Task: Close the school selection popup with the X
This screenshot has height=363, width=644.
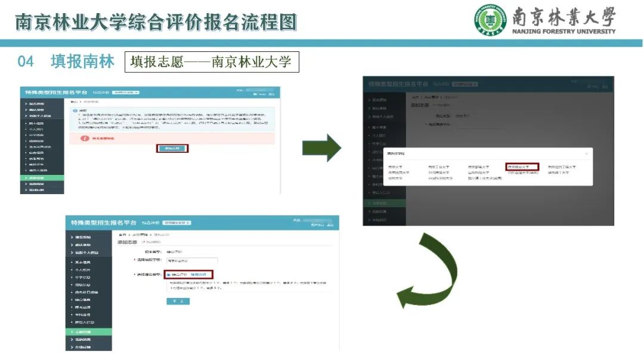Action: tap(586, 153)
